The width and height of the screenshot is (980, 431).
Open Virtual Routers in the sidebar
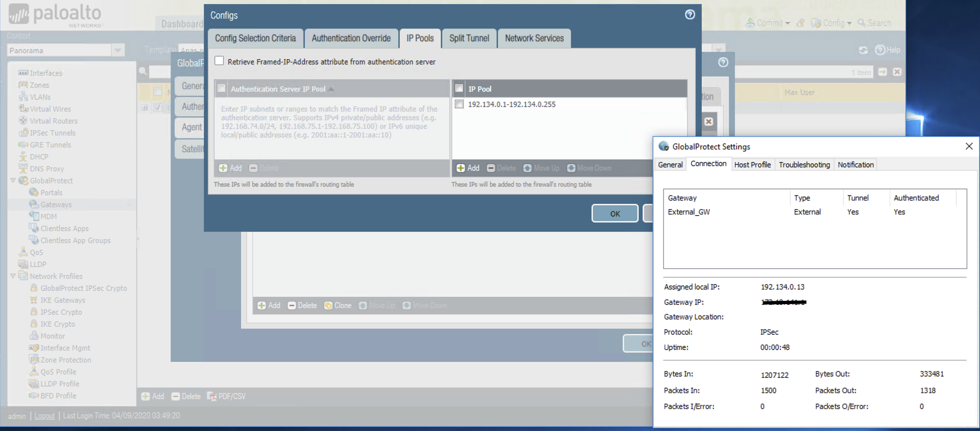pos(53,121)
